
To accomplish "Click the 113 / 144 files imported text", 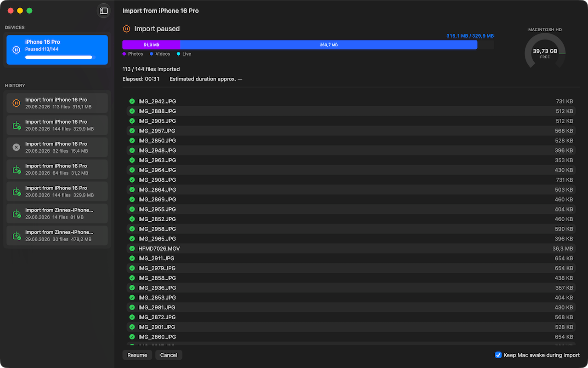I will (x=151, y=69).
